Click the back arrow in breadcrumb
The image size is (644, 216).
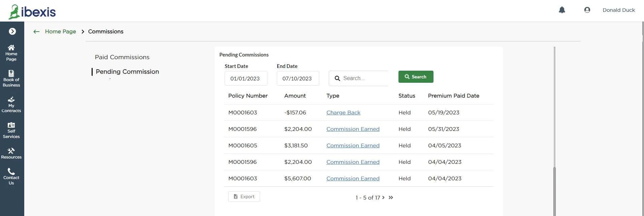[x=36, y=32]
